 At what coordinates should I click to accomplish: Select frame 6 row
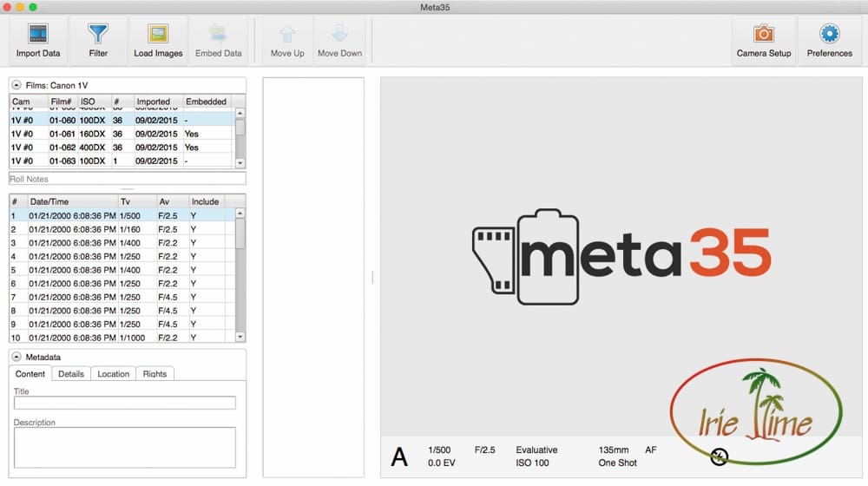(x=122, y=284)
